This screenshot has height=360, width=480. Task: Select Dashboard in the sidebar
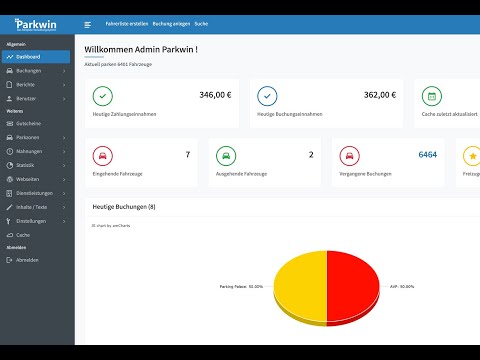click(36, 57)
